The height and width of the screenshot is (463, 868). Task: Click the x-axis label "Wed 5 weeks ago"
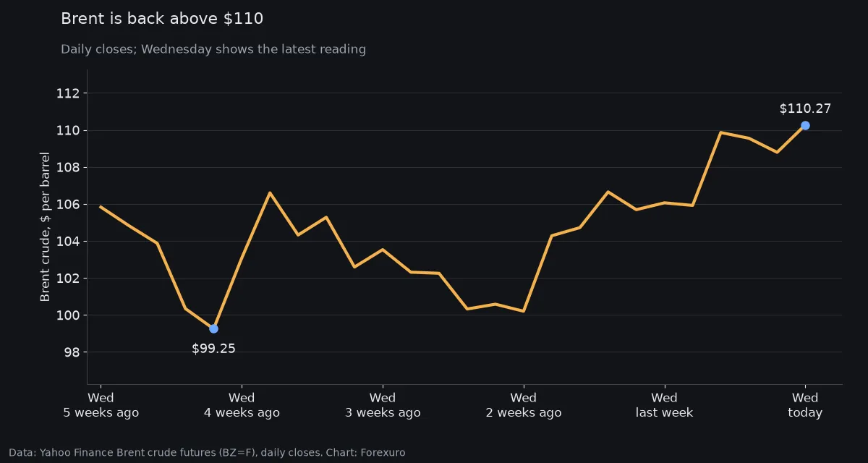[x=101, y=405]
